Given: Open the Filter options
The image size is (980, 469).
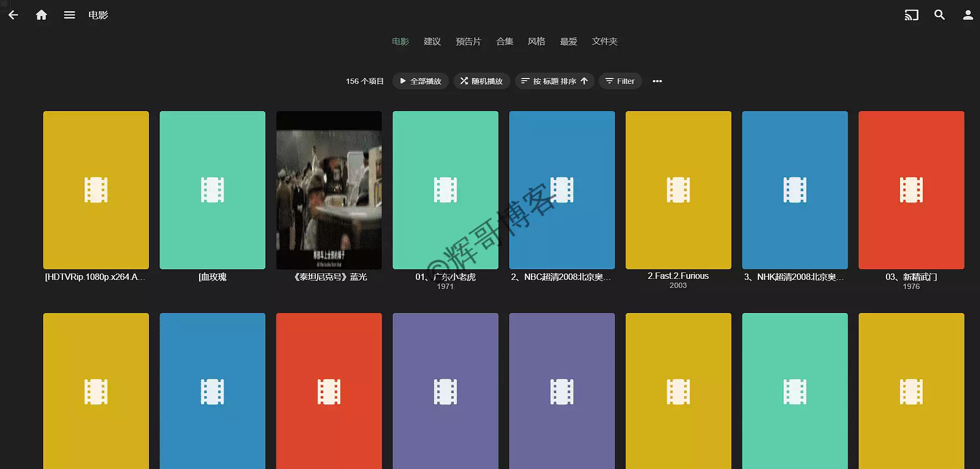Looking at the screenshot, I should [x=620, y=81].
